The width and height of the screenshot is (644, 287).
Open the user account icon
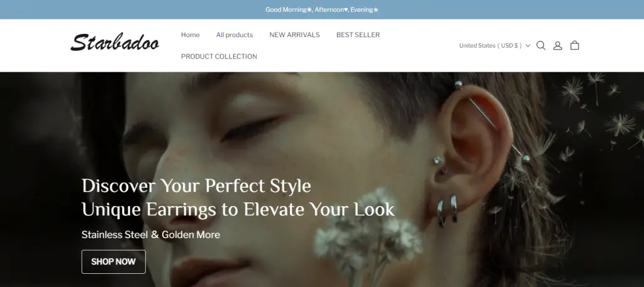[x=557, y=45]
